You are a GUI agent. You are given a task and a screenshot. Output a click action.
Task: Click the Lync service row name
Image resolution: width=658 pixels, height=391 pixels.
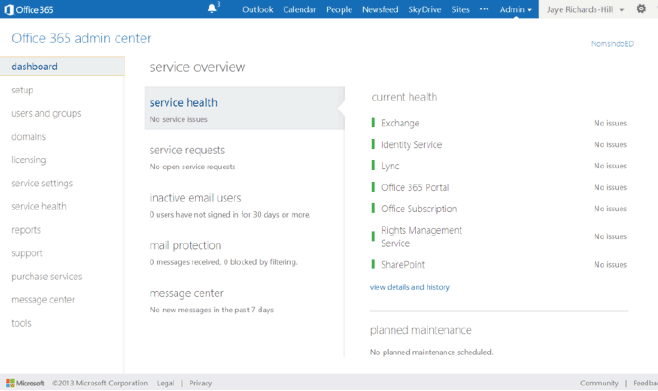390,166
